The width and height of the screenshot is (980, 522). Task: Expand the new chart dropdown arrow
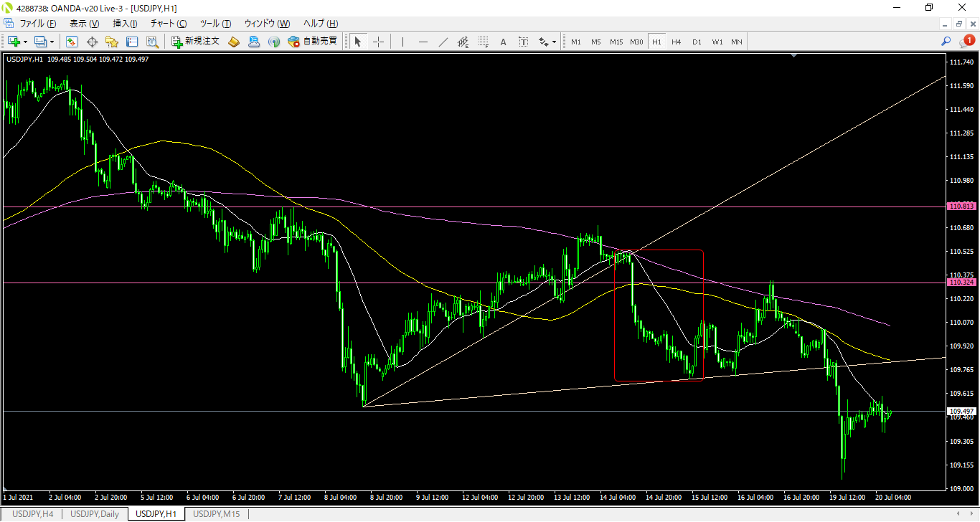click(x=26, y=42)
